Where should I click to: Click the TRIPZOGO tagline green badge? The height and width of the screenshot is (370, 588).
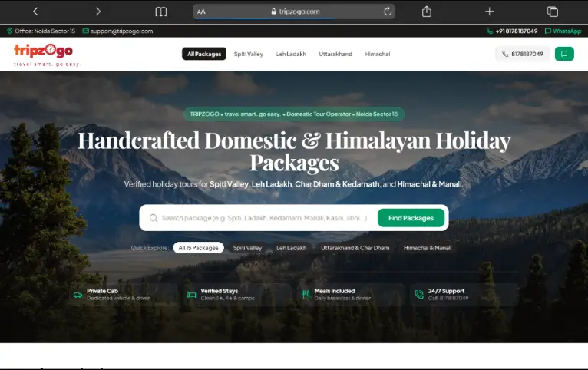pyautogui.click(x=294, y=114)
